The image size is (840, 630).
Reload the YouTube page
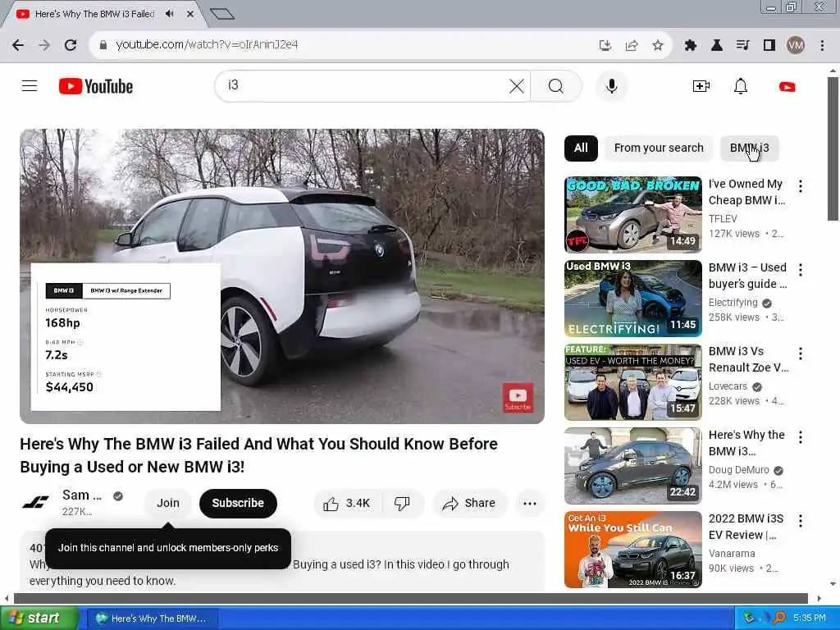coord(71,45)
